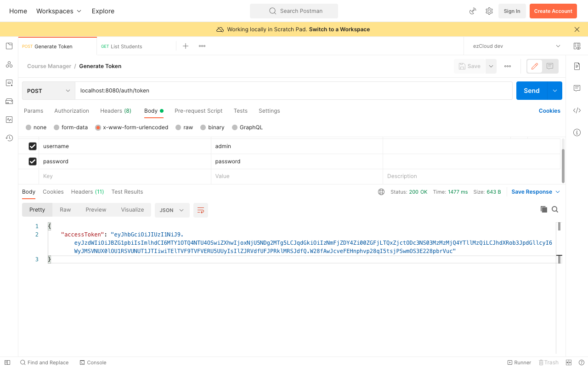Uncheck the password parameter row
Image resolution: width=588 pixels, height=368 pixels.
33,161
